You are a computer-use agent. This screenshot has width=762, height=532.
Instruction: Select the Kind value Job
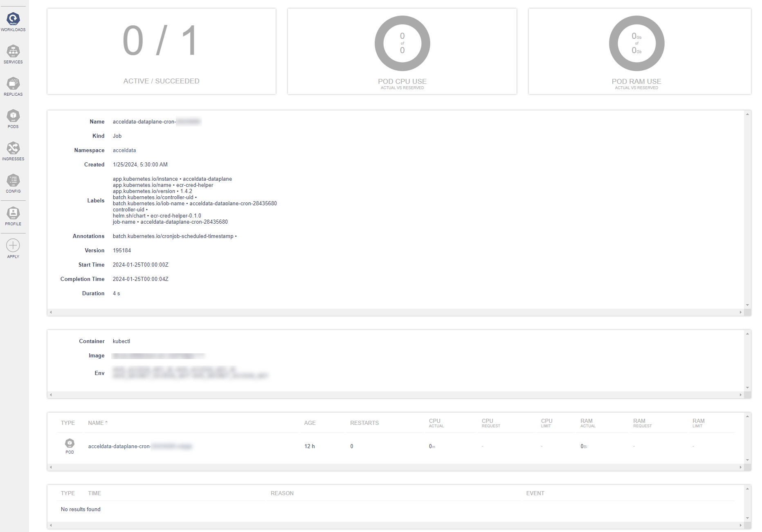click(x=117, y=136)
